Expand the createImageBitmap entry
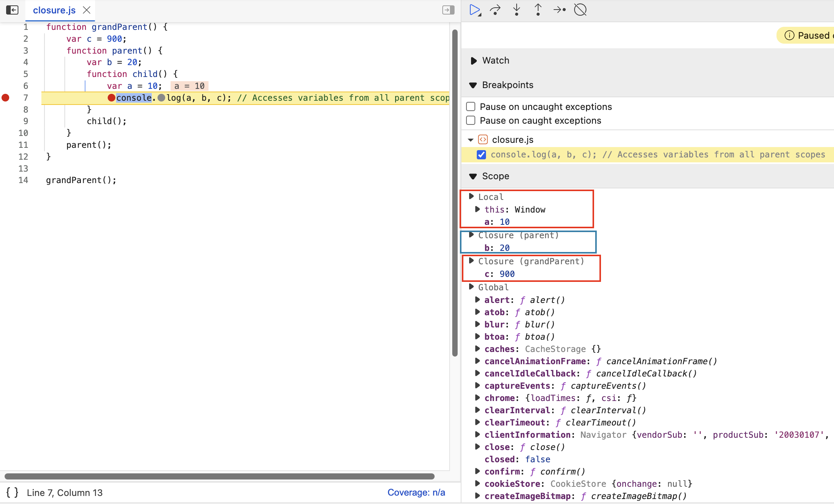This screenshot has height=504, width=834. (478, 496)
